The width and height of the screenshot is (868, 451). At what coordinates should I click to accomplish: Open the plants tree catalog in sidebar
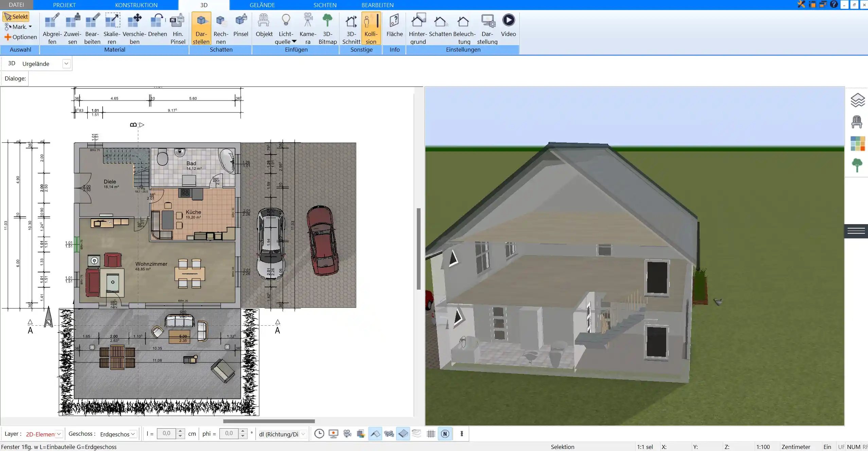point(857,165)
